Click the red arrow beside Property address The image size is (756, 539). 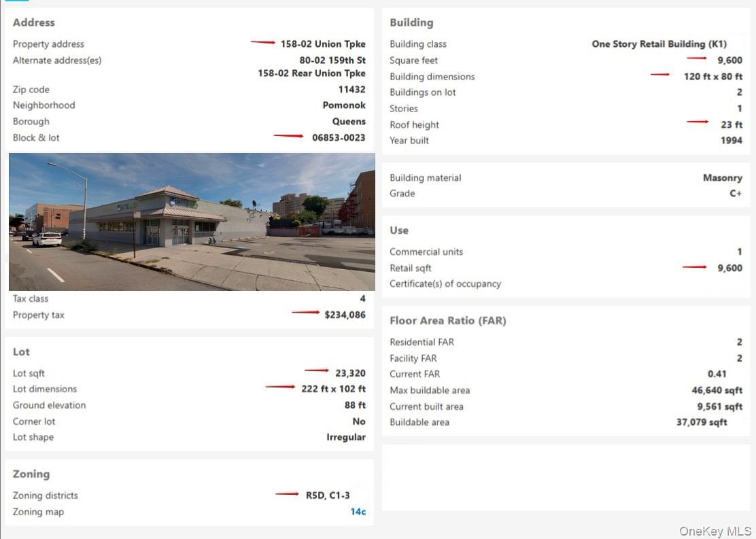(x=263, y=43)
